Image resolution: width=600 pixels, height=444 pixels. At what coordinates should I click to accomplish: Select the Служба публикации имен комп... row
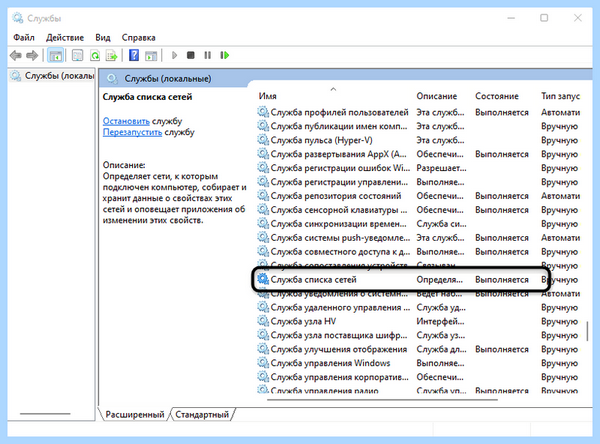click(419, 126)
